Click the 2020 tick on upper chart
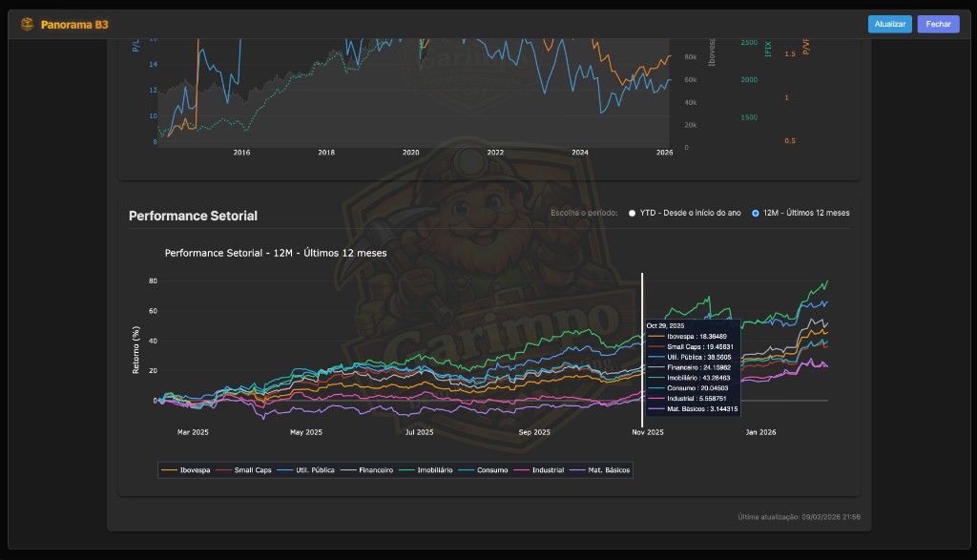This screenshot has height=560, width=977. tap(410, 153)
